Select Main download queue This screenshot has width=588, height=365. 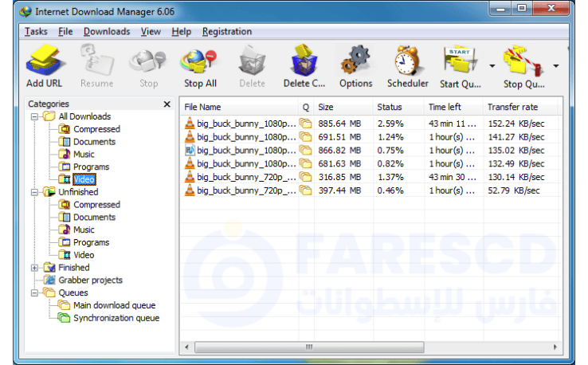coord(115,305)
